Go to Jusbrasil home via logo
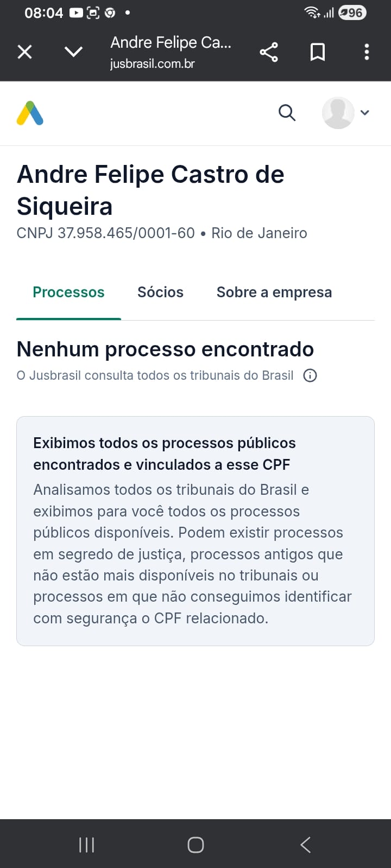Screen dimensions: 391x868 (x=30, y=113)
